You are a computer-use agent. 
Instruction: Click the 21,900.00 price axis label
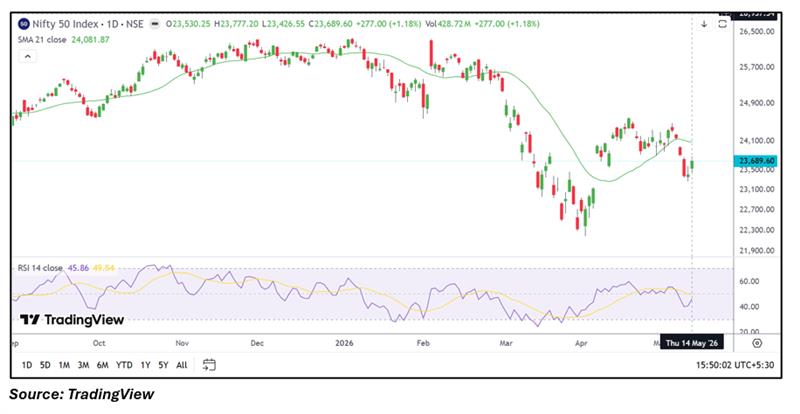[x=757, y=251]
